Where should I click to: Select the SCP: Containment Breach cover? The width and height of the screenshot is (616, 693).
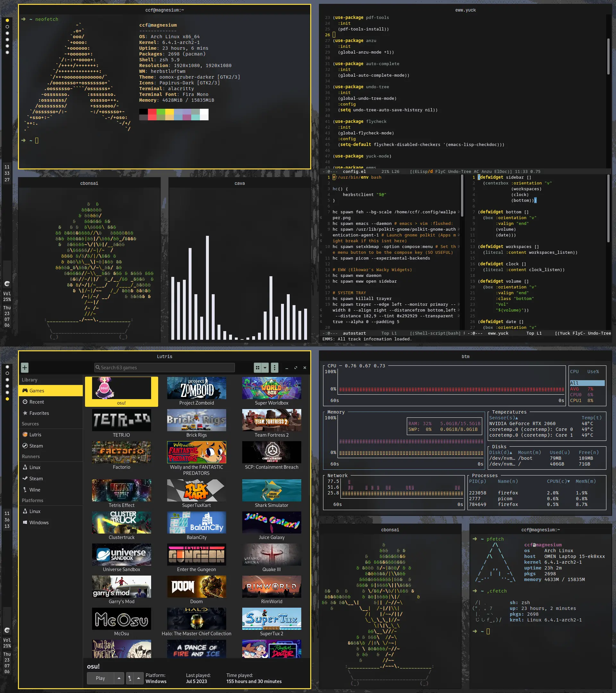tap(271, 452)
